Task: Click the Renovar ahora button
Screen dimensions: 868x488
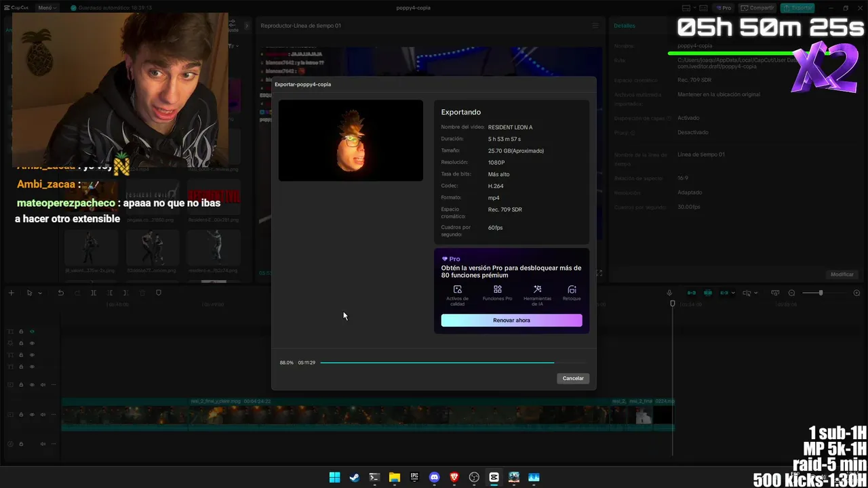Action: point(511,321)
